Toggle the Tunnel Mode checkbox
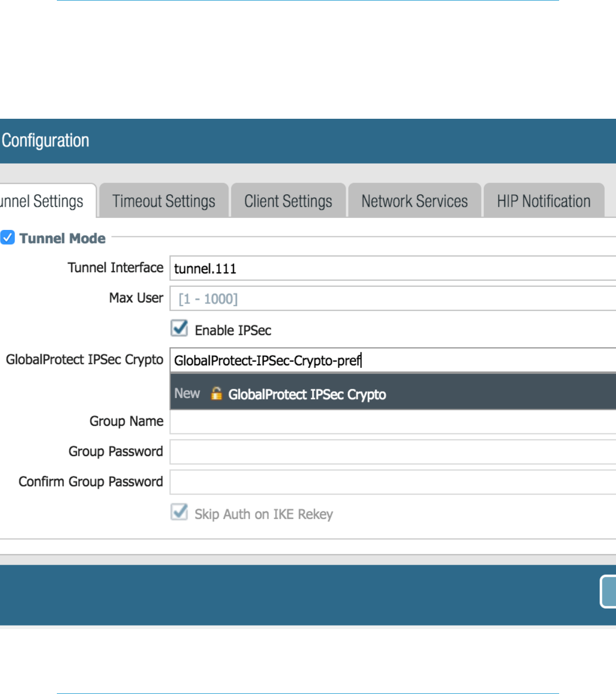 pyautogui.click(x=7, y=237)
